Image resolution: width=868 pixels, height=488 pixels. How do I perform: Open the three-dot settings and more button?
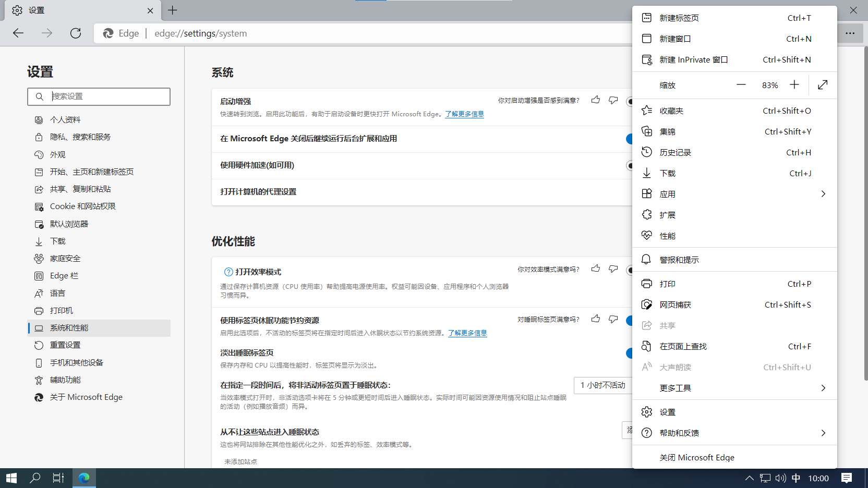click(850, 33)
